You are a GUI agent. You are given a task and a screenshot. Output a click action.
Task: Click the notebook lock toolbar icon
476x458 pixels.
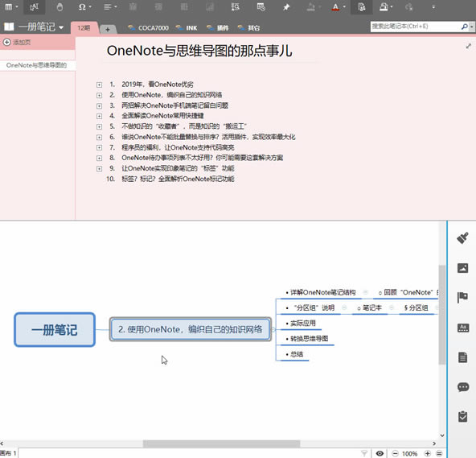pyautogui.click(x=384, y=6)
